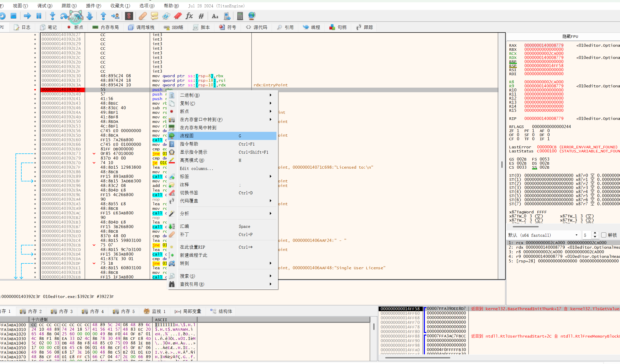
Task: Click the Run arrow toolbar icon
Action: pyautogui.click(x=27, y=16)
